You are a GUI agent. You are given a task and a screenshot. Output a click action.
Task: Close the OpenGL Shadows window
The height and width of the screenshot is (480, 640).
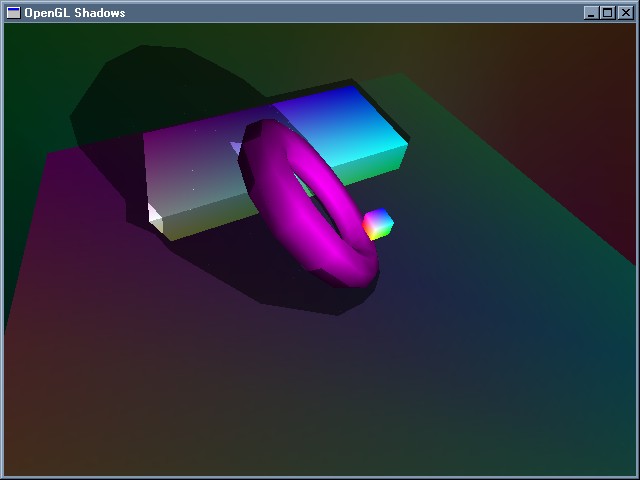625,13
